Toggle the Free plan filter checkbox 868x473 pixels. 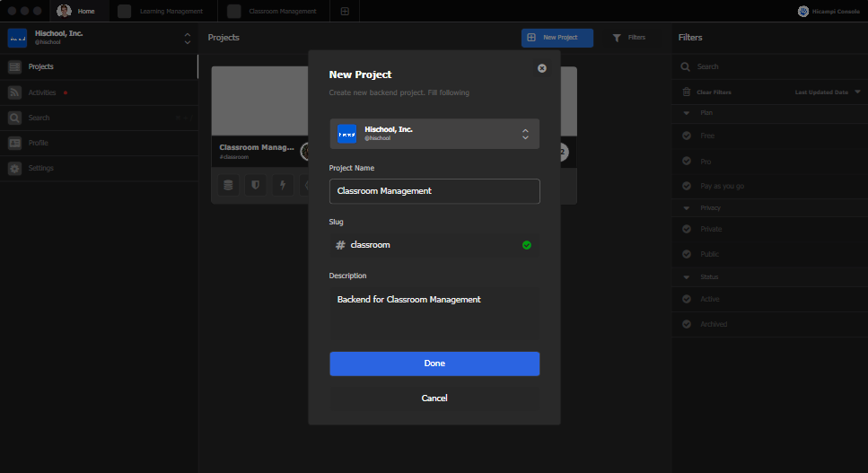[x=686, y=136]
